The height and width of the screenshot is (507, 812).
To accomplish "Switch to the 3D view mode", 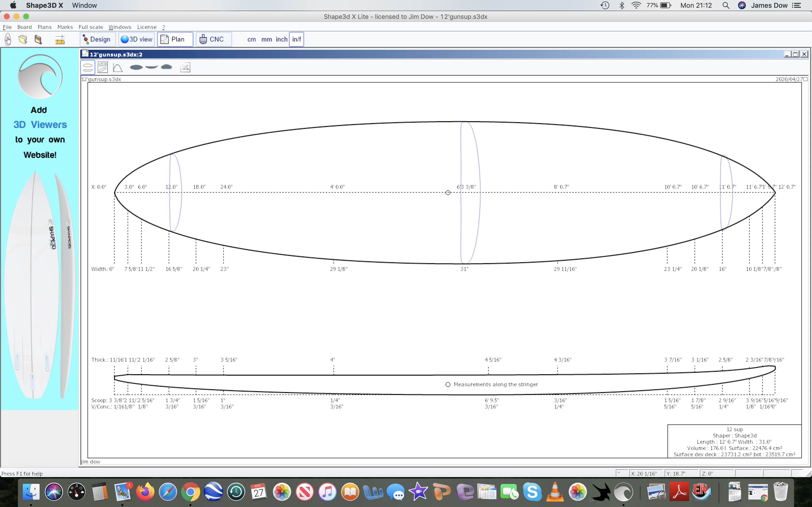I will tap(137, 39).
